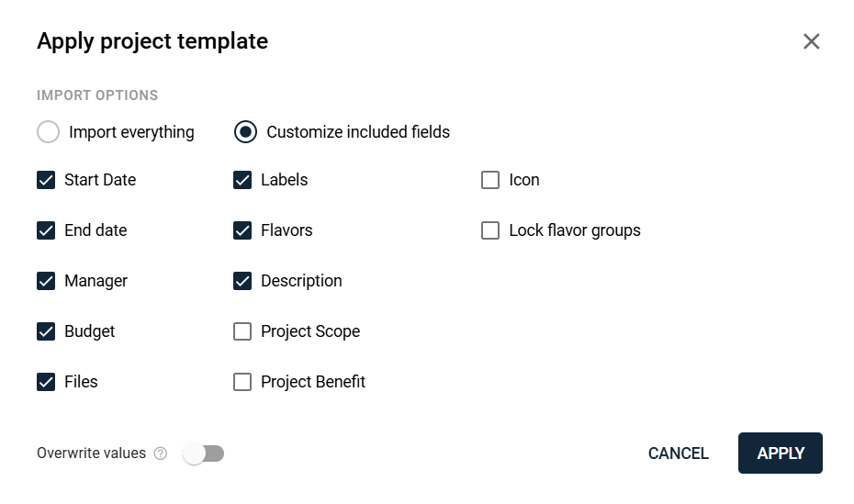The width and height of the screenshot is (854, 504).
Task: Disable the Files import checkbox
Action: [x=46, y=382]
